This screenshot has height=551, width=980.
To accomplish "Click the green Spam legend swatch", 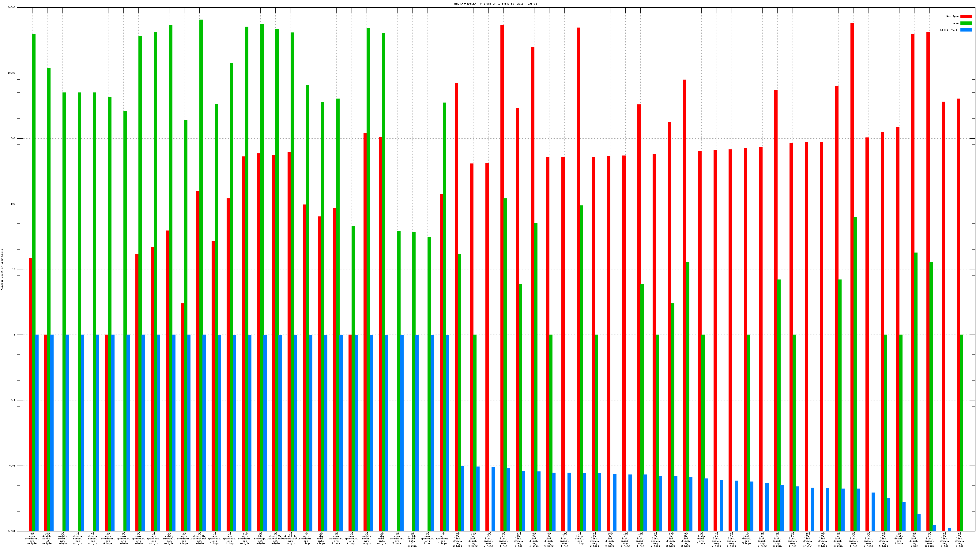I will (x=966, y=23).
